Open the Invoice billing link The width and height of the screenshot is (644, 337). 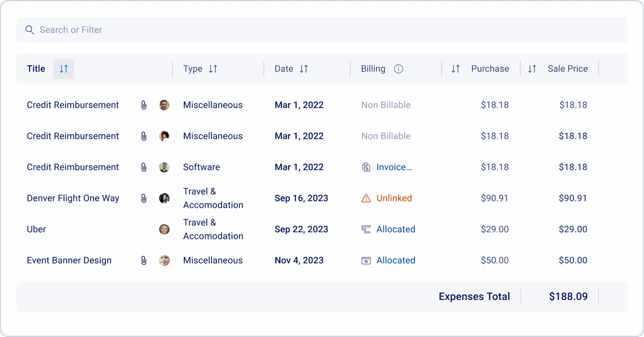click(394, 167)
